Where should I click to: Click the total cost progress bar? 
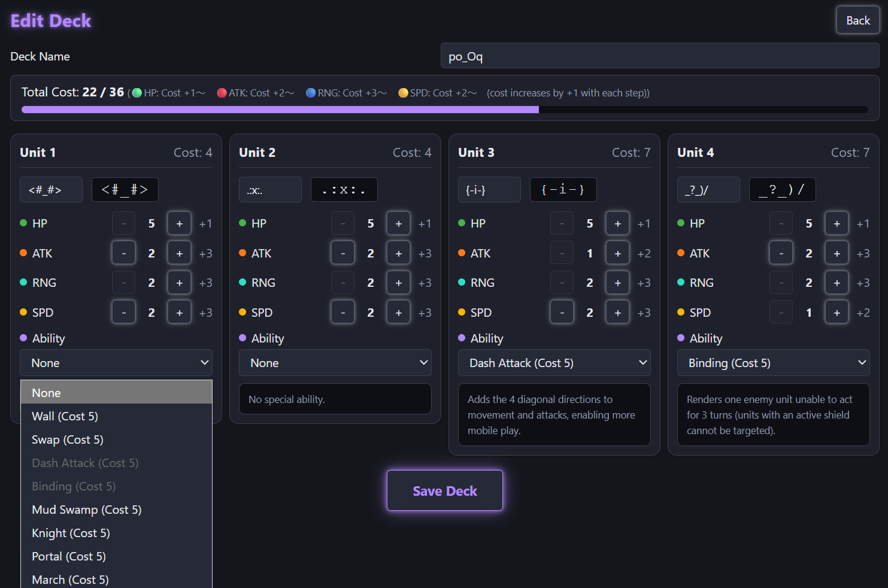pyautogui.click(x=445, y=110)
